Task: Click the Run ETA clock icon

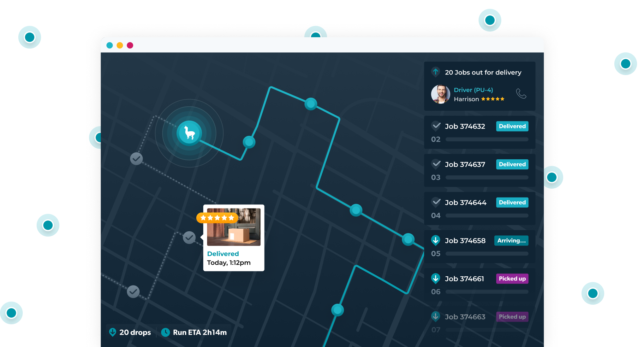Action: (x=165, y=332)
